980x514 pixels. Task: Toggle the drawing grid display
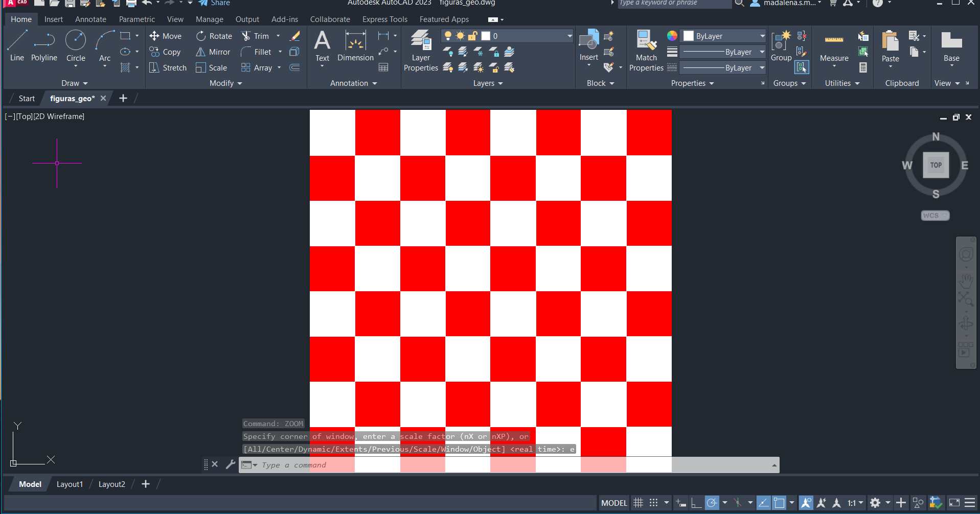click(x=638, y=503)
